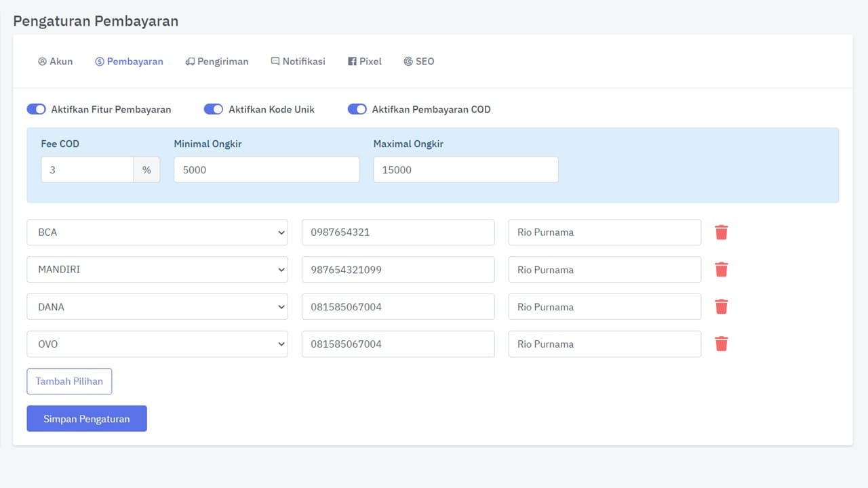Remove the DANA payment option
This screenshot has width=868, height=488.
coord(722,307)
